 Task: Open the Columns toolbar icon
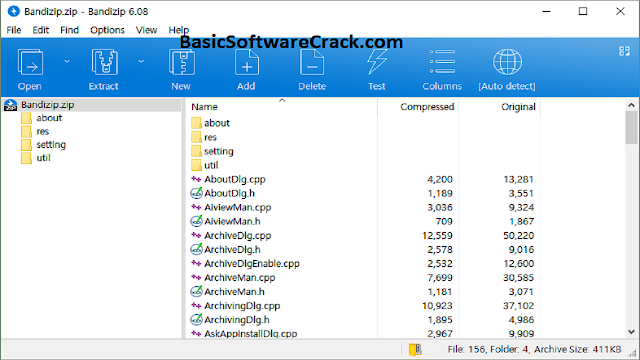(442, 62)
